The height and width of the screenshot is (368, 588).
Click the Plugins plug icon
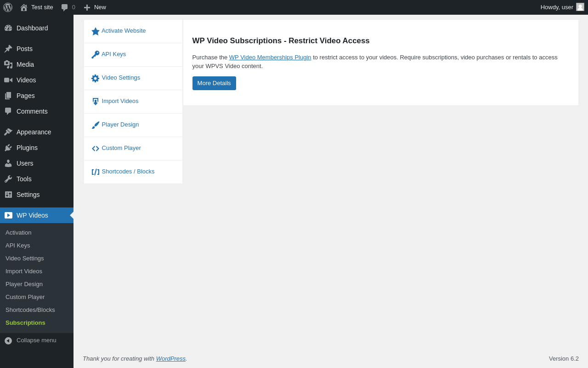(8, 148)
